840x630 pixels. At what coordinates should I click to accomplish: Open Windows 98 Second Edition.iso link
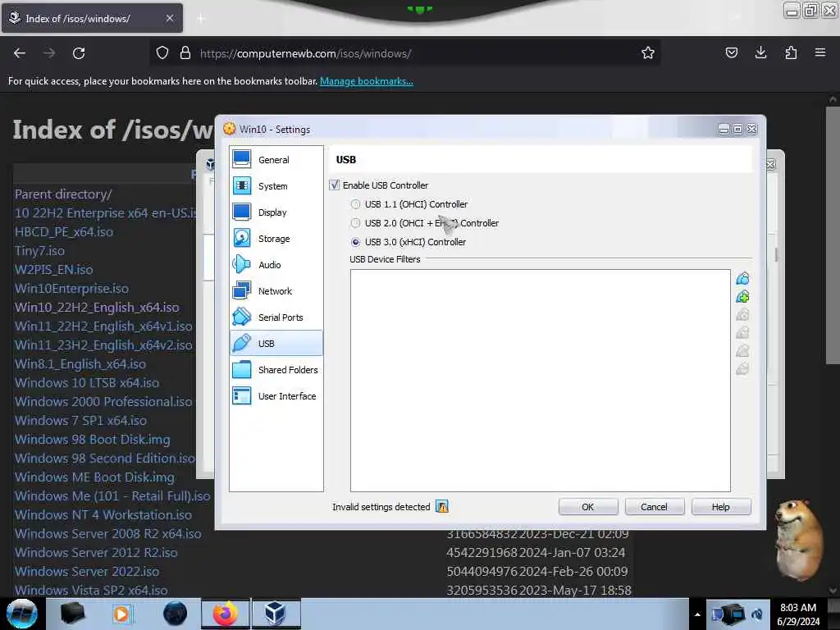(x=104, y=459)
